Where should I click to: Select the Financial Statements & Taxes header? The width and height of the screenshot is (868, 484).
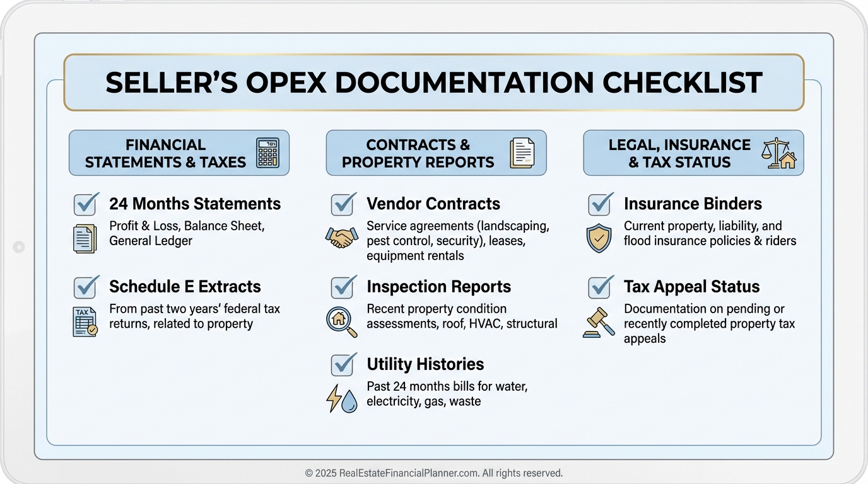[x=165, y=153]
